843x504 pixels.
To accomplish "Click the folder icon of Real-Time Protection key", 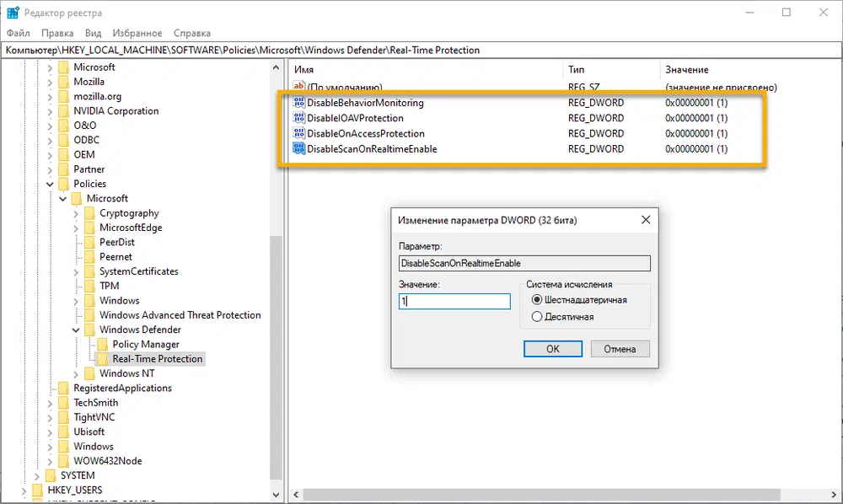I will pyautogui.click(x=104, y=358).
